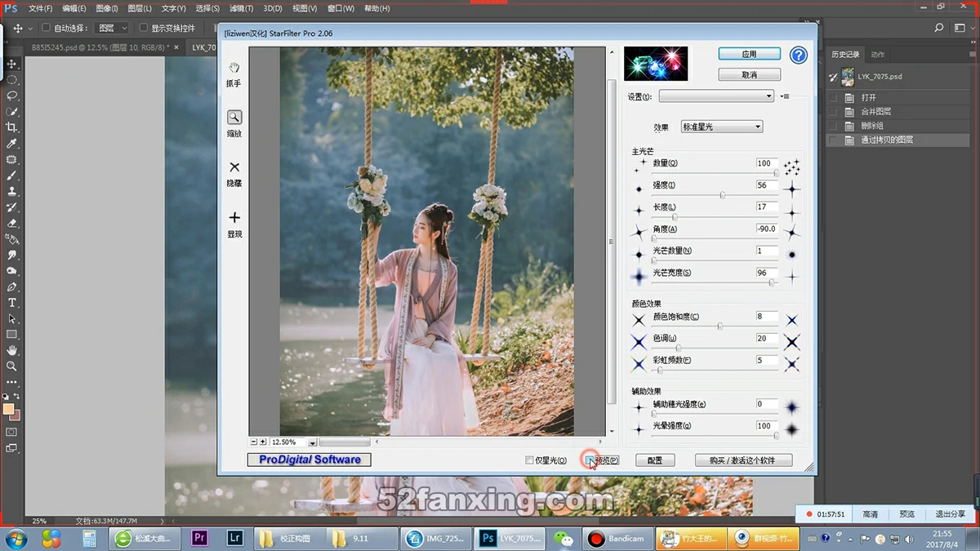Open the 图层 auto-select dropdown

[x=113, y=28]
